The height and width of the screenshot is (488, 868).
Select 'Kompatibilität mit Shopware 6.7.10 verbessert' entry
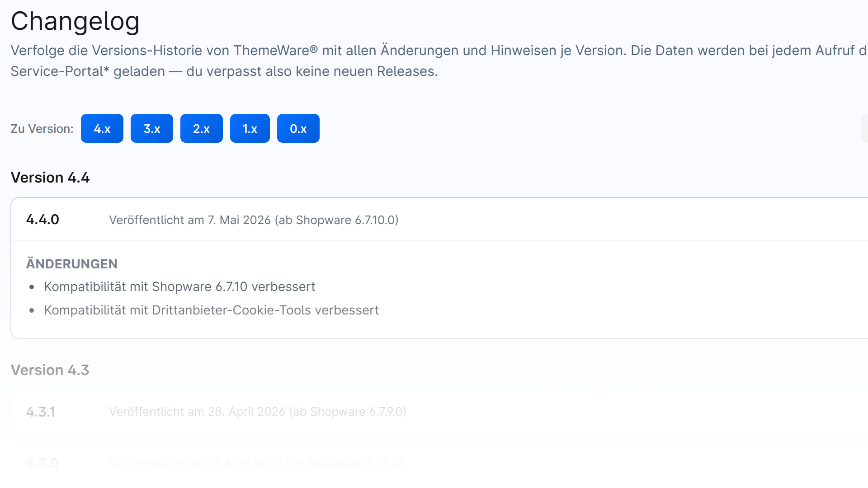pos(179,286)
